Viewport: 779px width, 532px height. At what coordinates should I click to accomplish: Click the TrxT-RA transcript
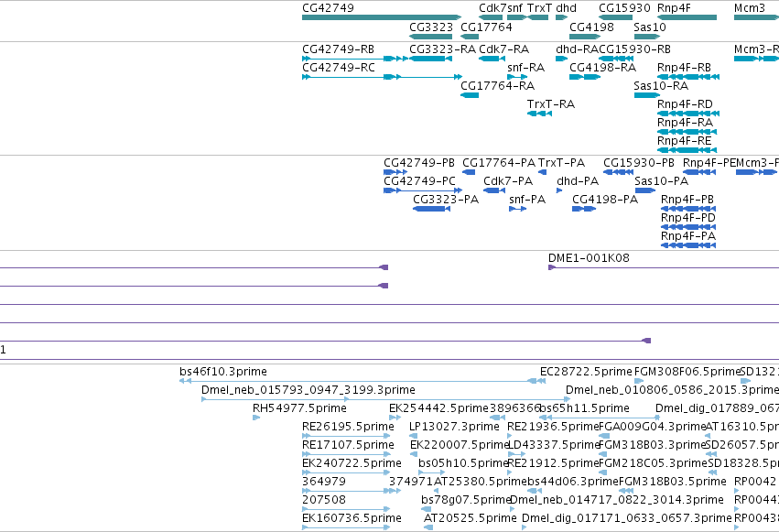pyautogui.click(x=539, y=114)
